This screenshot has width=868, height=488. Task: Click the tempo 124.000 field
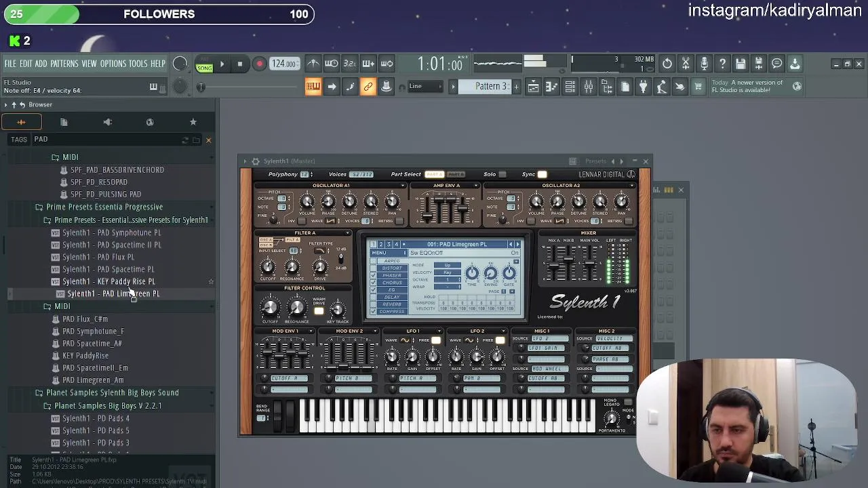pyautogui.click(x=284, y=64)
